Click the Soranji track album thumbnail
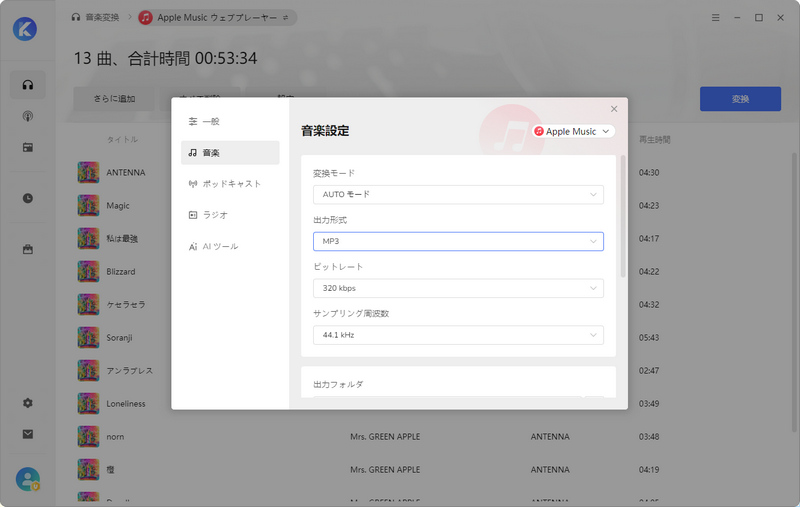Image resolution: width=800 pixels, height=507 pixels. 88,338
